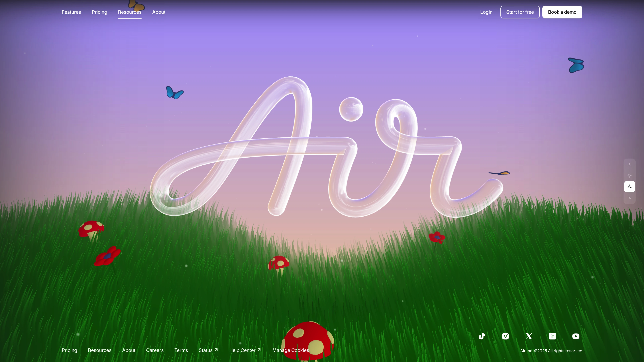Screen dimensions: 644x362
Task: Open the footer About link
Action: pos(129,350)
